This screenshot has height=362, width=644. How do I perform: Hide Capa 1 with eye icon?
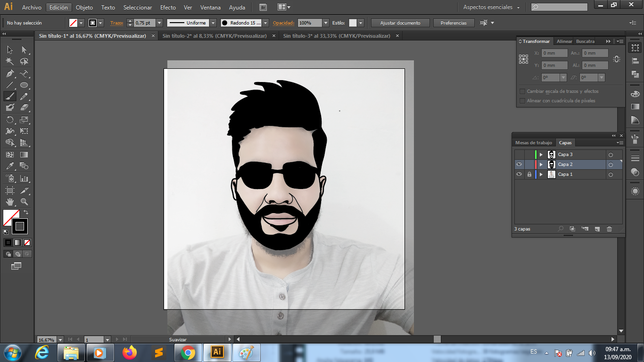click(519, 174)
